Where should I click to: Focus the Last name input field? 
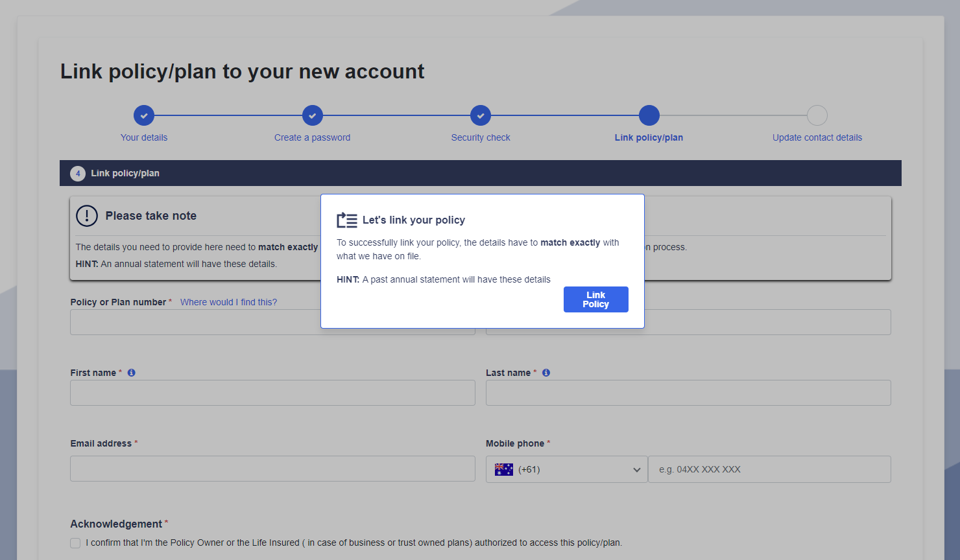(x=688, y=393)
